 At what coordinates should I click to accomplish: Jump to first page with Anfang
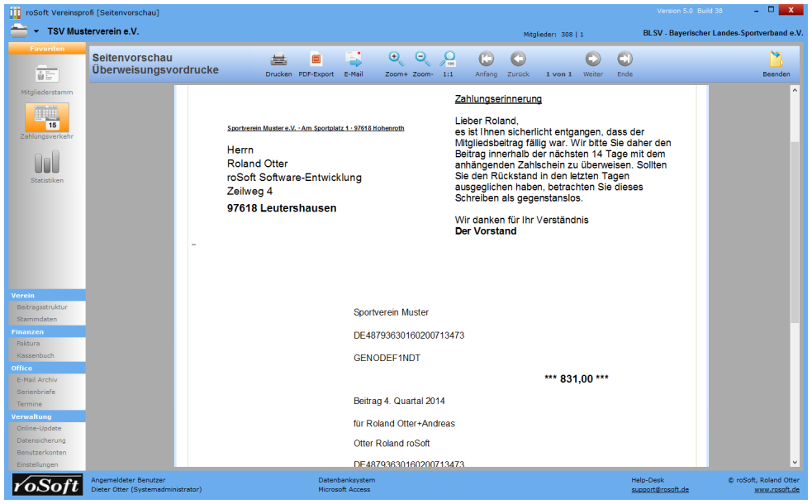486,59
